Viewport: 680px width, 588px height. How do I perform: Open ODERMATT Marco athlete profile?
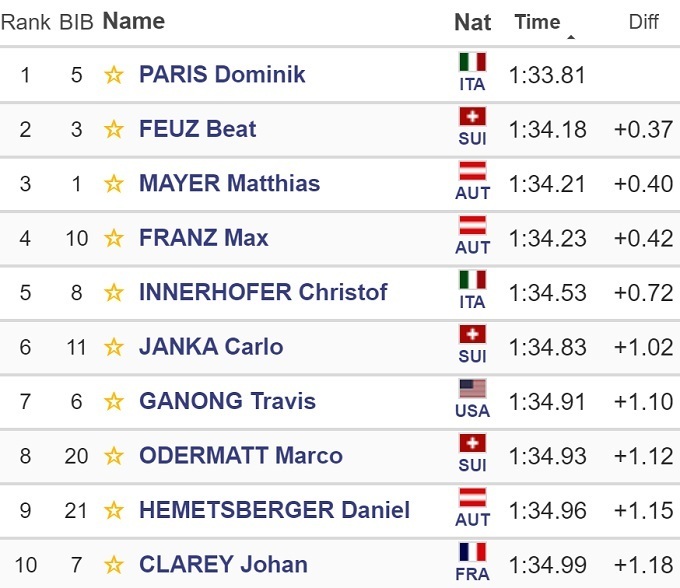click(x=240, y=456)
